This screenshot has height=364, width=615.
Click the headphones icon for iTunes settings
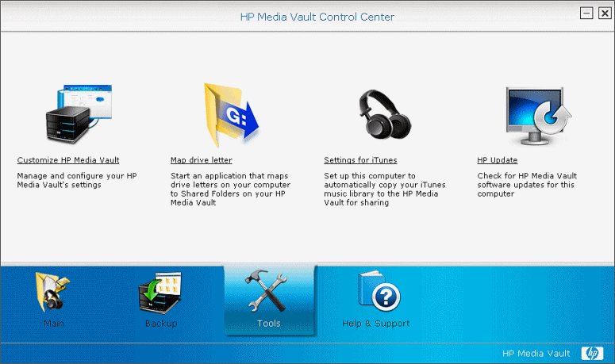pyautogui.click(x=385, y=113)
